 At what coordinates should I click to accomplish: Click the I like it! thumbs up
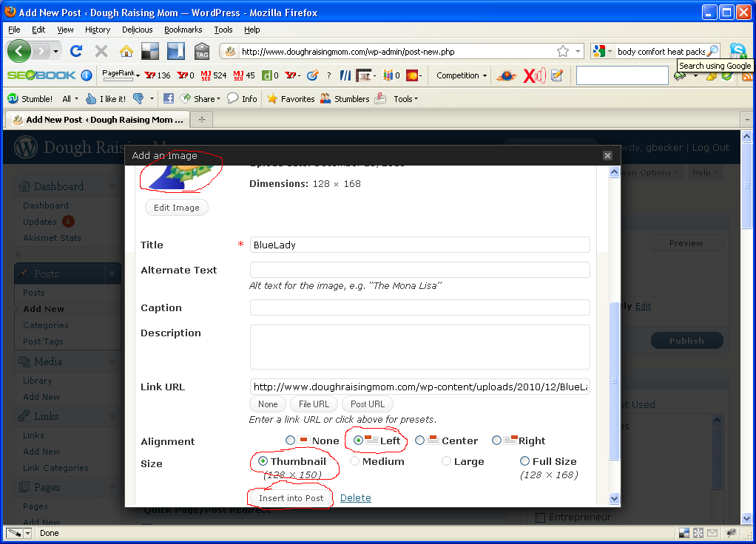pos(106,99)
